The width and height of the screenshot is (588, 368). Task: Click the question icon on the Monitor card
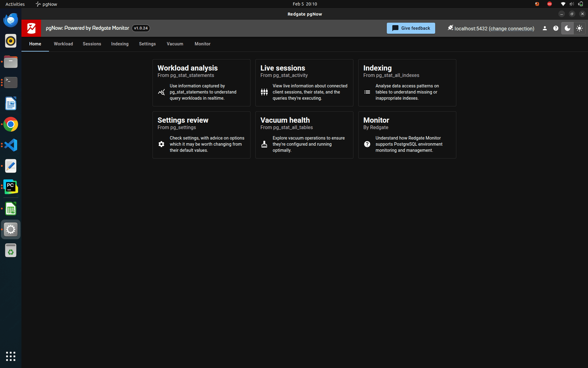click(x=367, y=144)
